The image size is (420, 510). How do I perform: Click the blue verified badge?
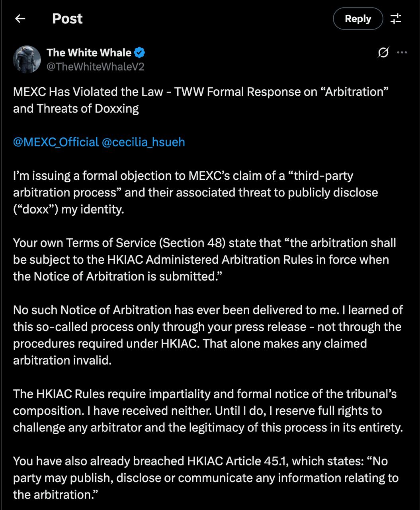tap(139, 53)
